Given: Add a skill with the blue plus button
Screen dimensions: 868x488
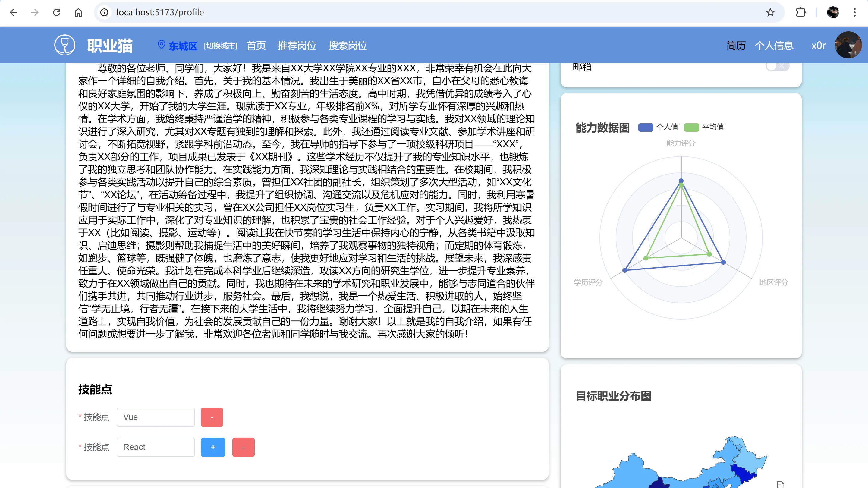Looking at the screenshot, I should (x=213, y=447).
